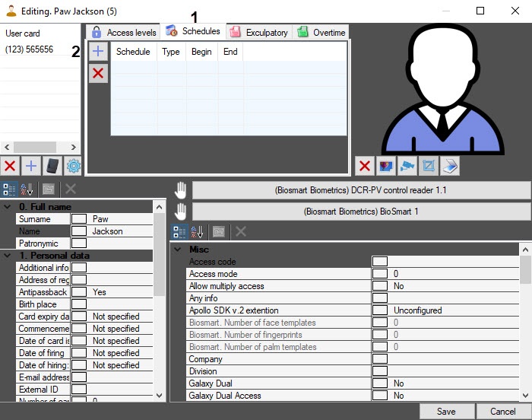Toggle the checkbox next to Name Jackson
Image resolution: width=532 pixels, height=420 pixels.
click(79, 231)
